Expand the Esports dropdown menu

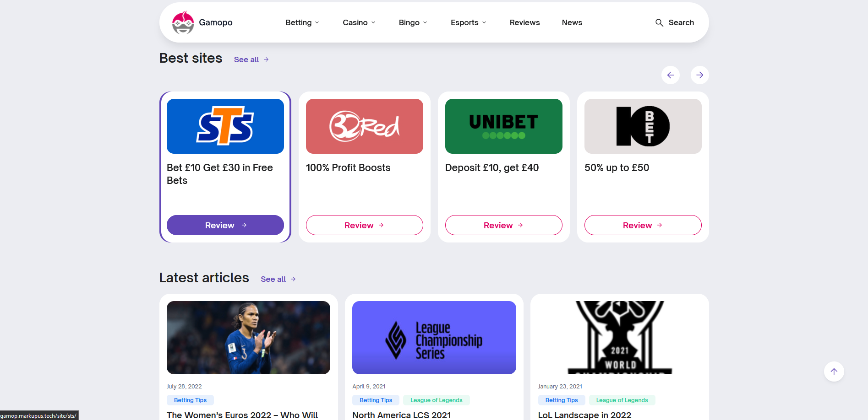pyautogui.click(x=469, y=22)
